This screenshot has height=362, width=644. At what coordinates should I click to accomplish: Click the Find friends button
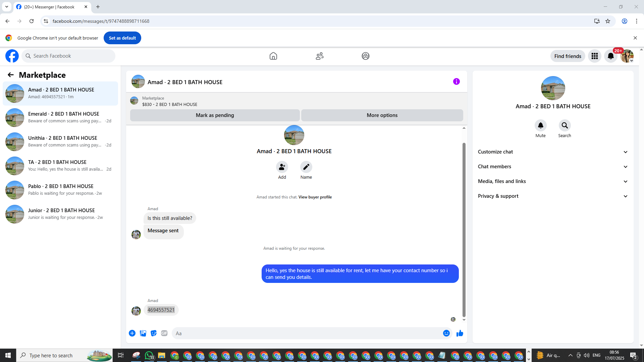(x=568, y=56)
